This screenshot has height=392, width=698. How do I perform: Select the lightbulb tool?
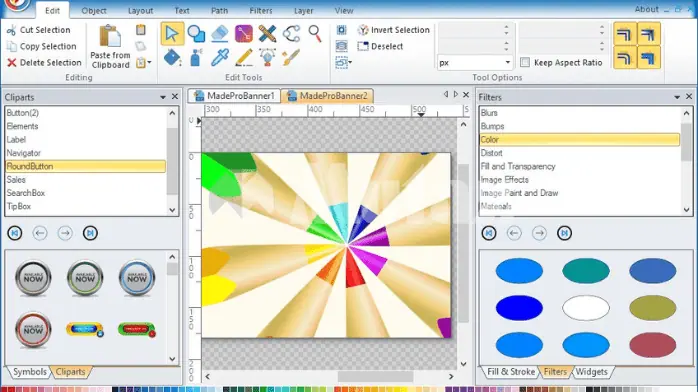click(x=267, y=57)
